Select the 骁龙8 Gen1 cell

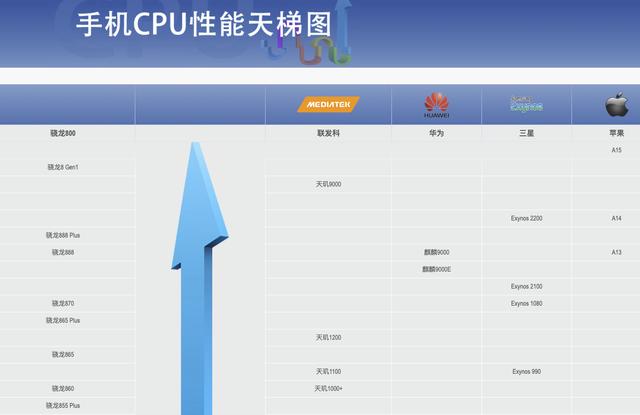(x=62, y=167)
